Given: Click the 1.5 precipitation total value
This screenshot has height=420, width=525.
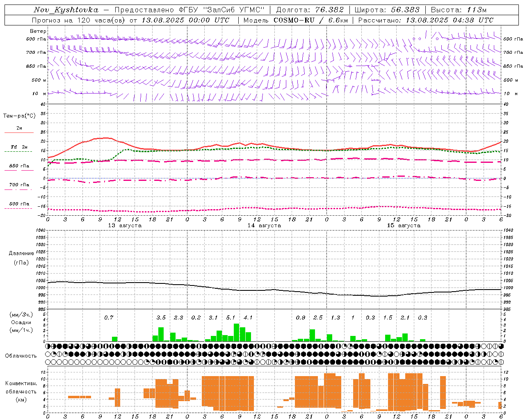Looking at the screenshot, I should 388,317.
